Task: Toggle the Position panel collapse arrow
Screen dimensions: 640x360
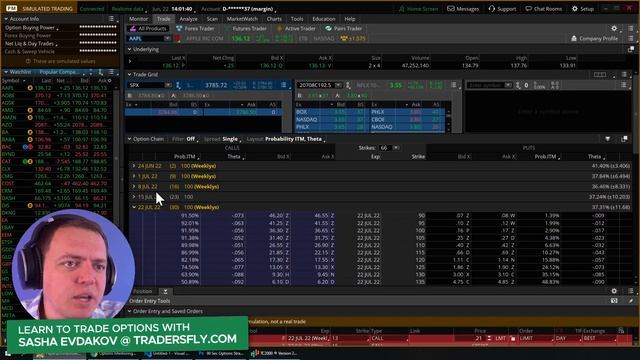Action: tap(165, 291)
